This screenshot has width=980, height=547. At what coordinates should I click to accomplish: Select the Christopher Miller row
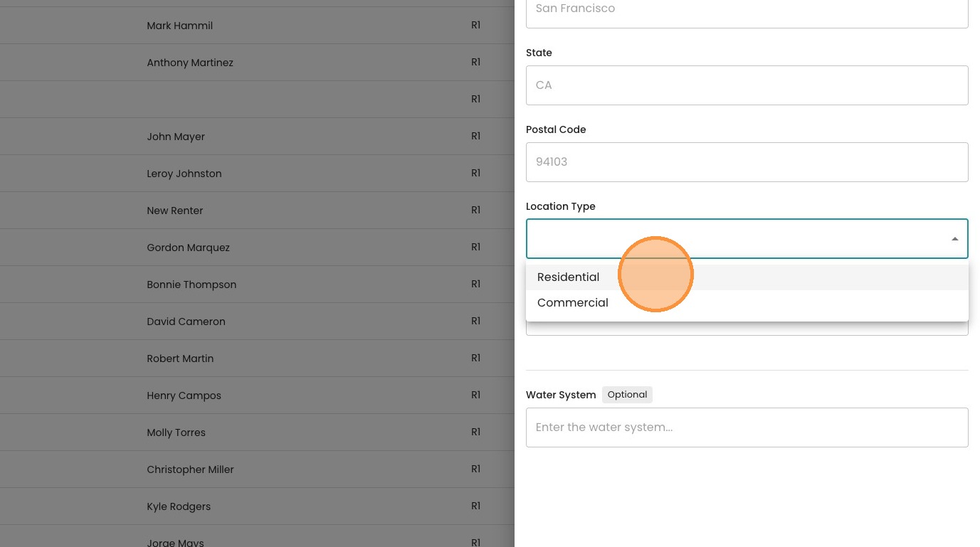click(x=191, y=469)
